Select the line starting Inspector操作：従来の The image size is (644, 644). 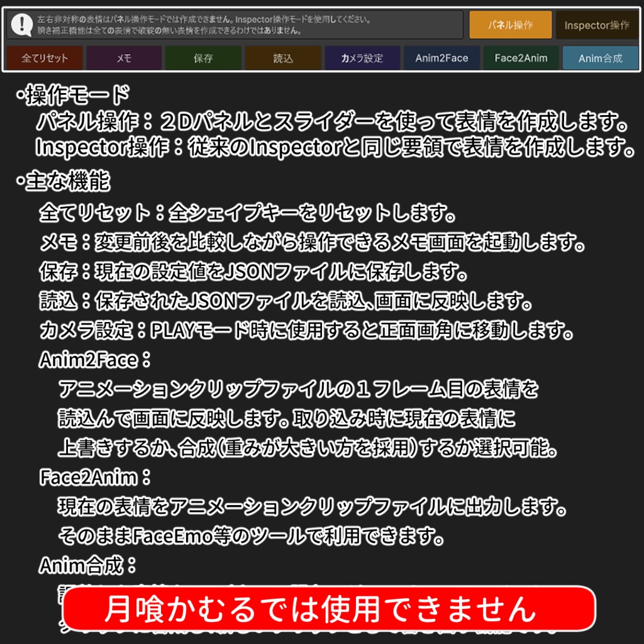(x=335, y=147)
